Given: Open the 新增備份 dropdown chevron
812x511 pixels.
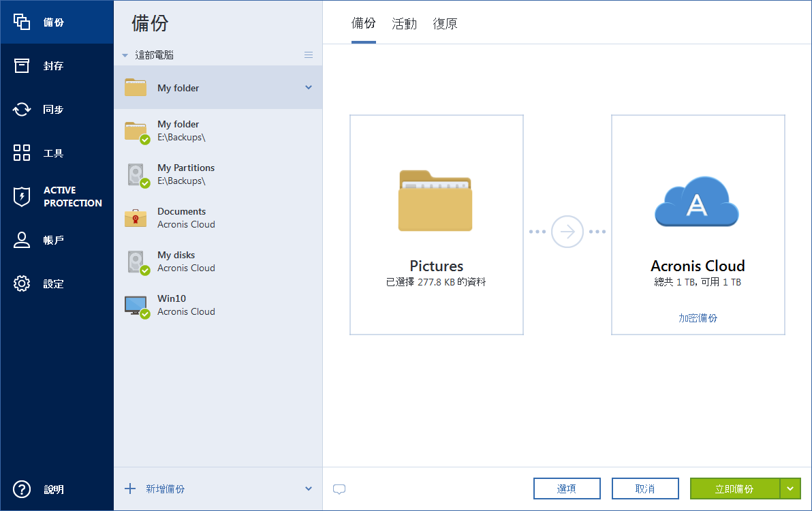Looking at the screenshot, I should 308,489.
